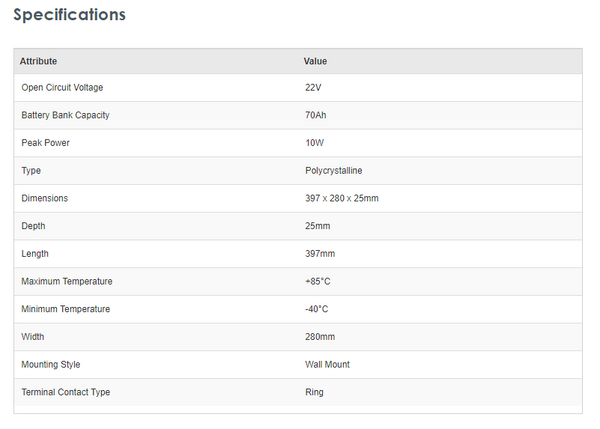Select the Maximum Temperature label
The image size is (600, 429).
point(66,281)
